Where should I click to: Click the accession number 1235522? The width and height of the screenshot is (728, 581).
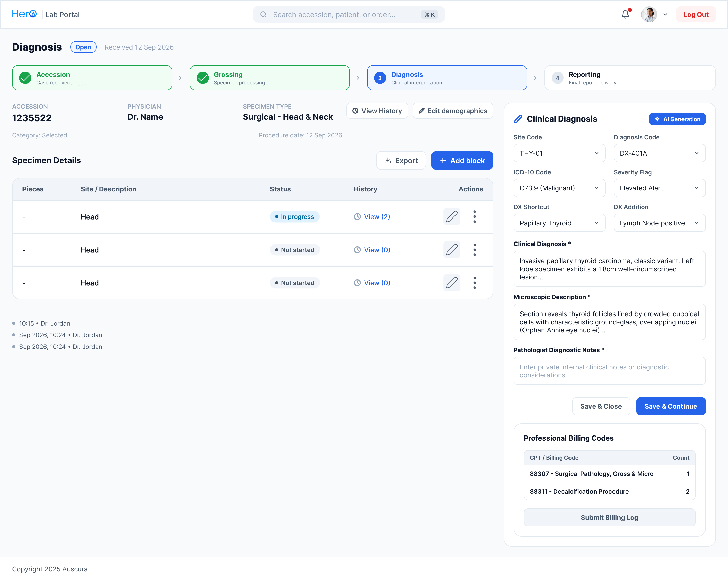coord(32,118)
